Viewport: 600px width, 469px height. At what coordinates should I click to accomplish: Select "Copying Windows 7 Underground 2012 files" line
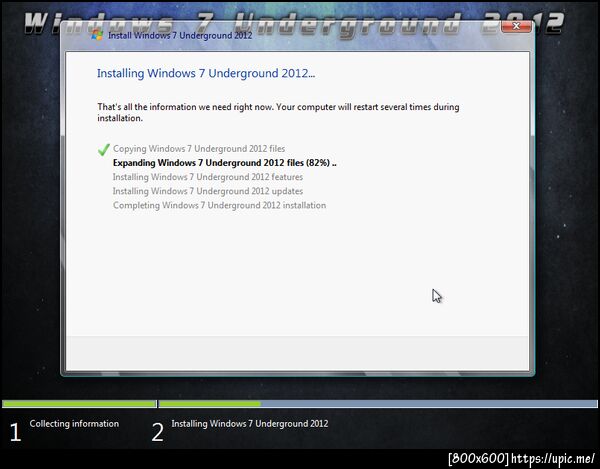pos(199,148)
